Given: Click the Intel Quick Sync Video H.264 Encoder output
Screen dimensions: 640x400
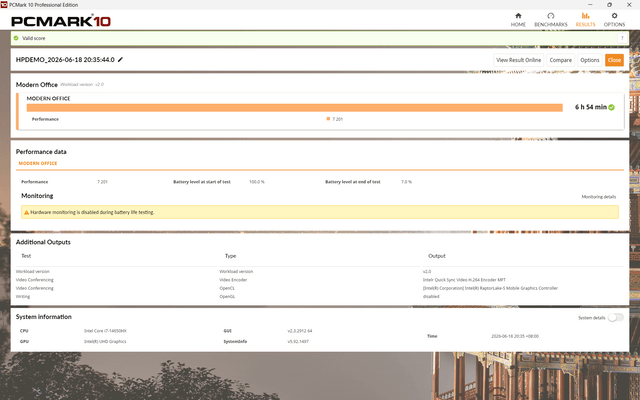Looking at the screenshot, I should point(464,280).
